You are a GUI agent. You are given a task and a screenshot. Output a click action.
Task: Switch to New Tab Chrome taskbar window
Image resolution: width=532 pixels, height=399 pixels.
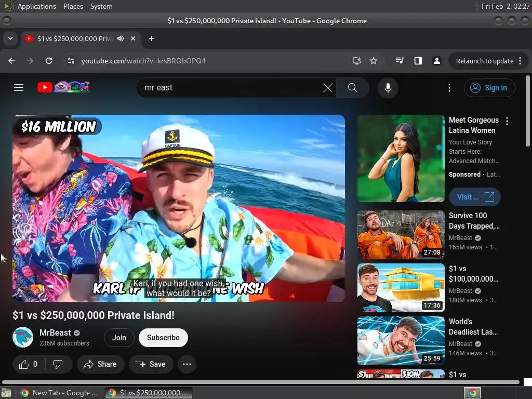point(60,393)
